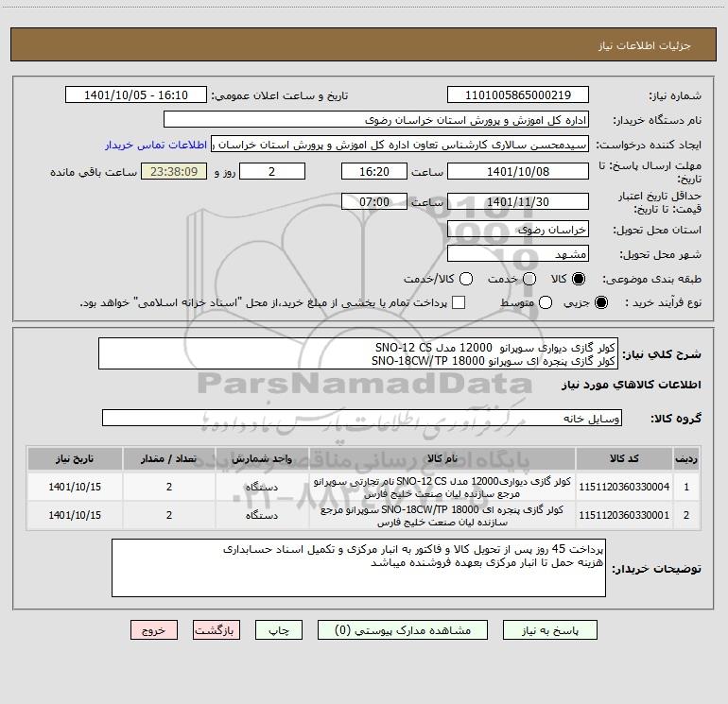Screen dimensions: 728x704
Task: Click the ایجاد کننده درخواست field
Action: point(400,145)
